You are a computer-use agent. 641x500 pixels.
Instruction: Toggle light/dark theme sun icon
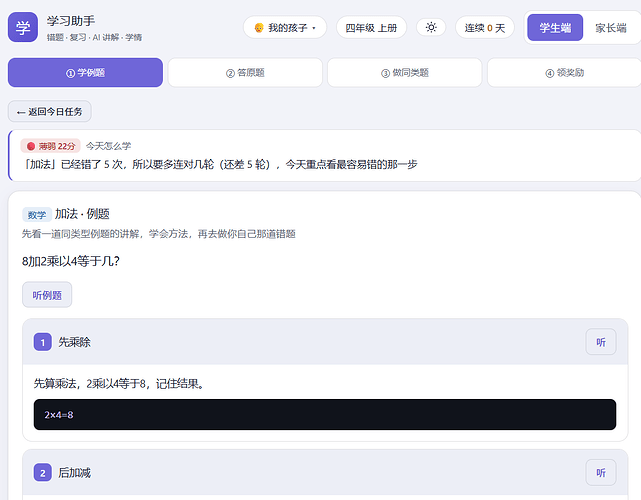(431, 27)
